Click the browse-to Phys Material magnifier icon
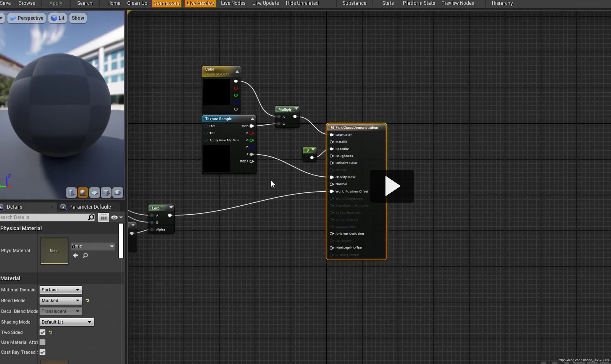611x364 pixels. click(x=85, y=255)
